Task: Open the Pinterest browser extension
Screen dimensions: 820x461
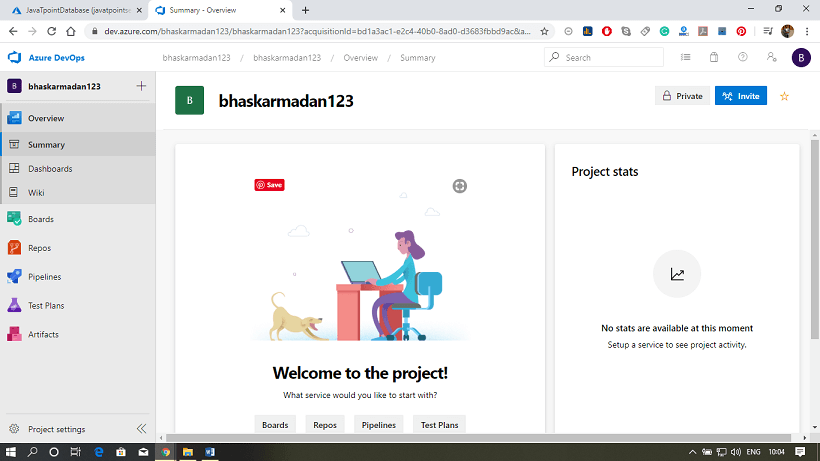Action: click(741, 31)
